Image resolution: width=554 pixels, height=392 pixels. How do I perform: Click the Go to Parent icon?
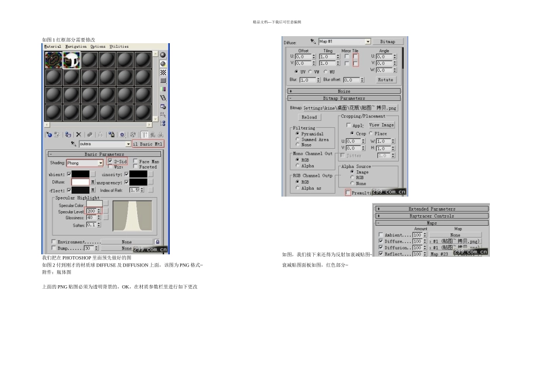(x=153, y=135)
